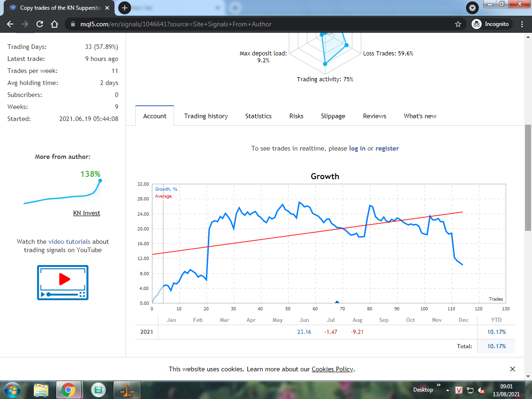Switch to the Trading history tab
Viewport: 532px width, 399px height.
coord(206,116)
